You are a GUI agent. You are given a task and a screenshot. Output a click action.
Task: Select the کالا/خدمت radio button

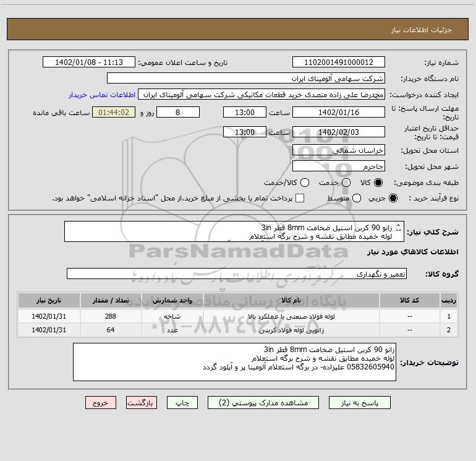pos(305,183)
